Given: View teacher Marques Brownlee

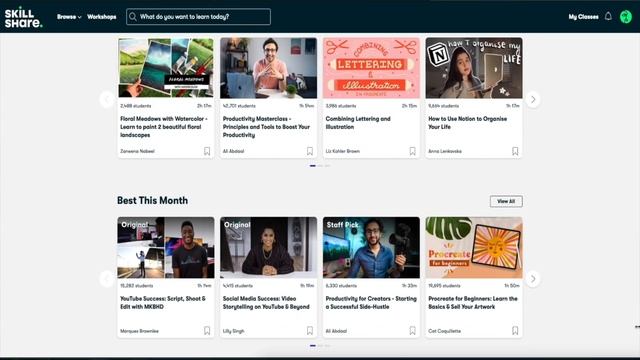Looking at the screenshot, I should point(139,331).
